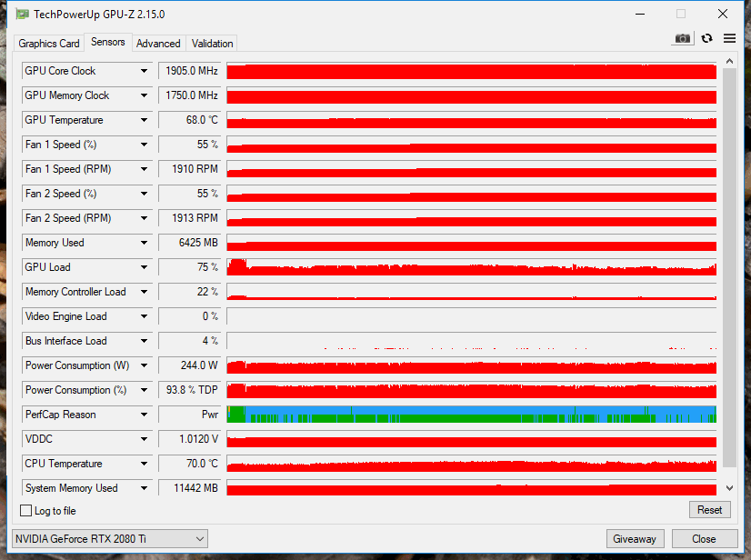Take a screenshot with the camera icon

coord(683,38)
